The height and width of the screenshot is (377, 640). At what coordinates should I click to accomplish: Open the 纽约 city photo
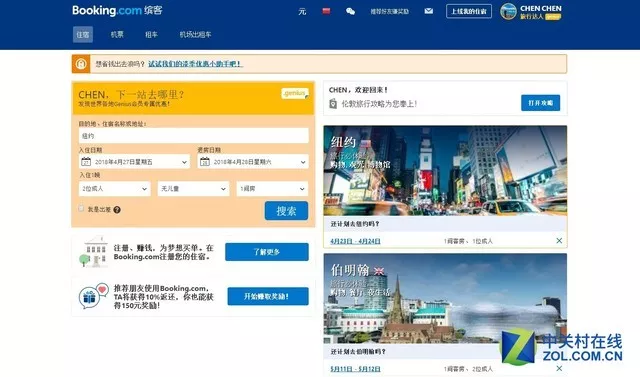(x=445, y=171)
